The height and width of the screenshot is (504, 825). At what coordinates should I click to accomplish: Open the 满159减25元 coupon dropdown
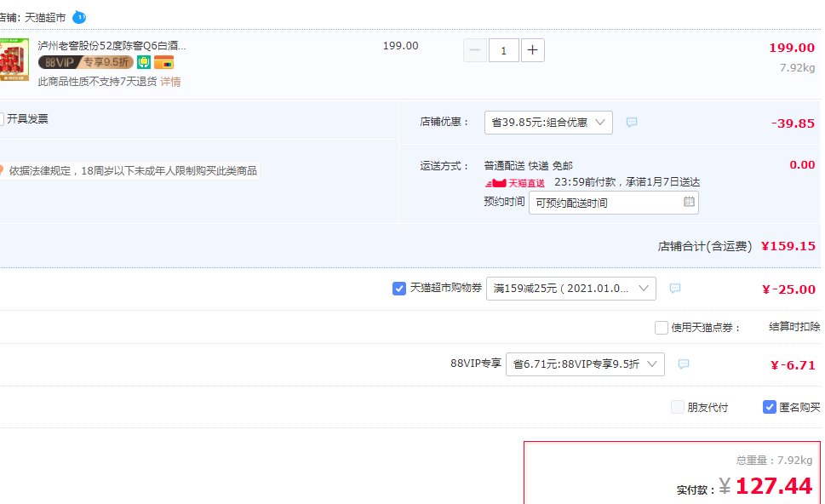(x=571, y=289)
